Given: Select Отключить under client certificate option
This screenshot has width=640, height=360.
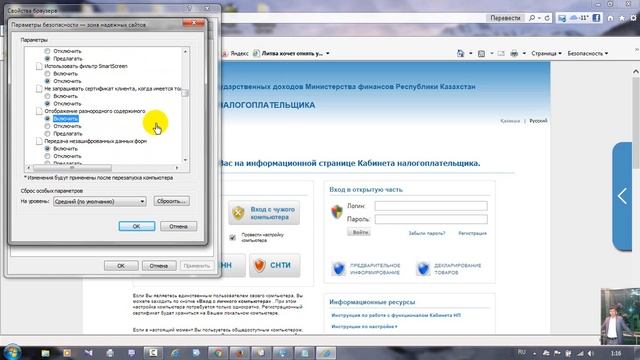Looking at the screenshot, I should point(47,104).
